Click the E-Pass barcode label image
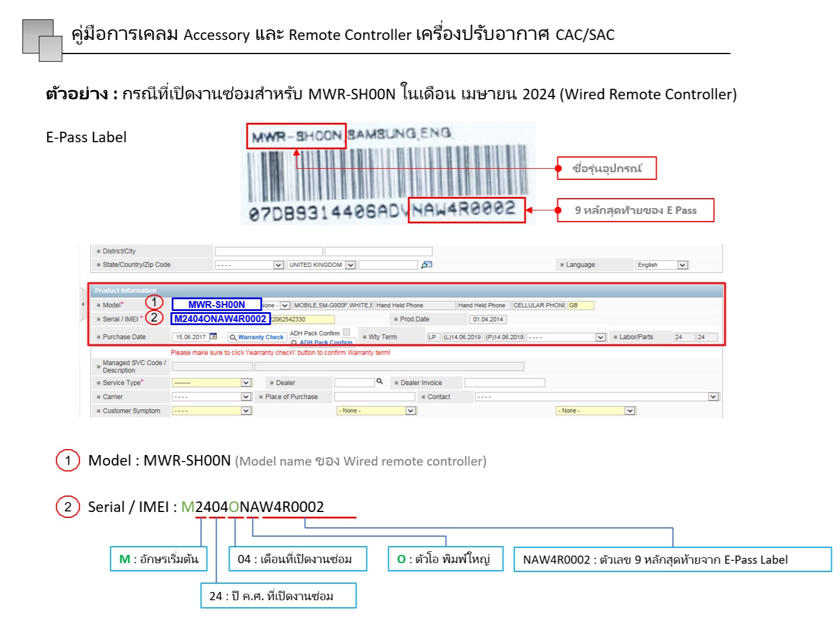 [x=388, y=173]
